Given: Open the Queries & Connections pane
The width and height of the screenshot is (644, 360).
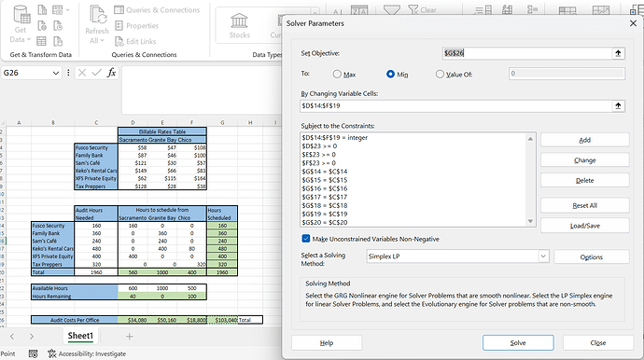Looking at the screenshot, I should [157, 10].
